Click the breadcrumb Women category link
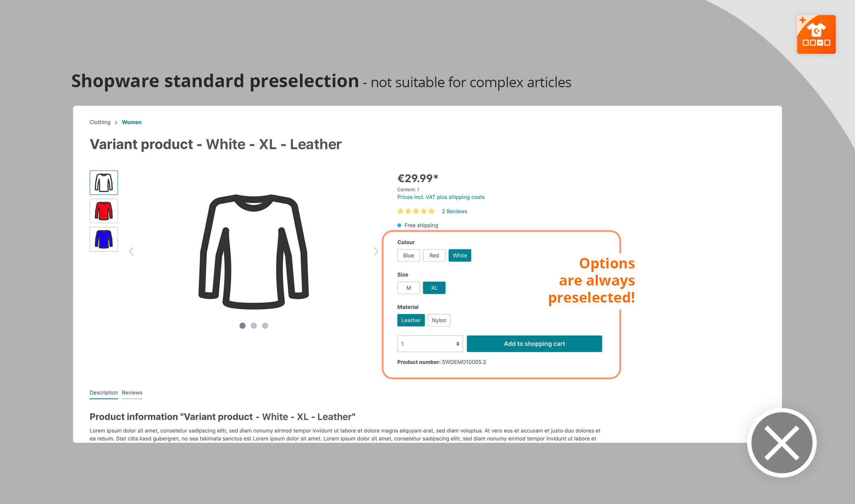This screenshot has height=504, width=855. point(131,122)
